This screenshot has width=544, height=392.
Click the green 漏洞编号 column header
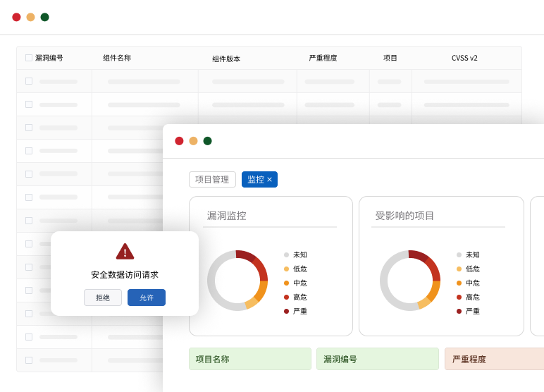pyautogui.click(x=377, y=359)
